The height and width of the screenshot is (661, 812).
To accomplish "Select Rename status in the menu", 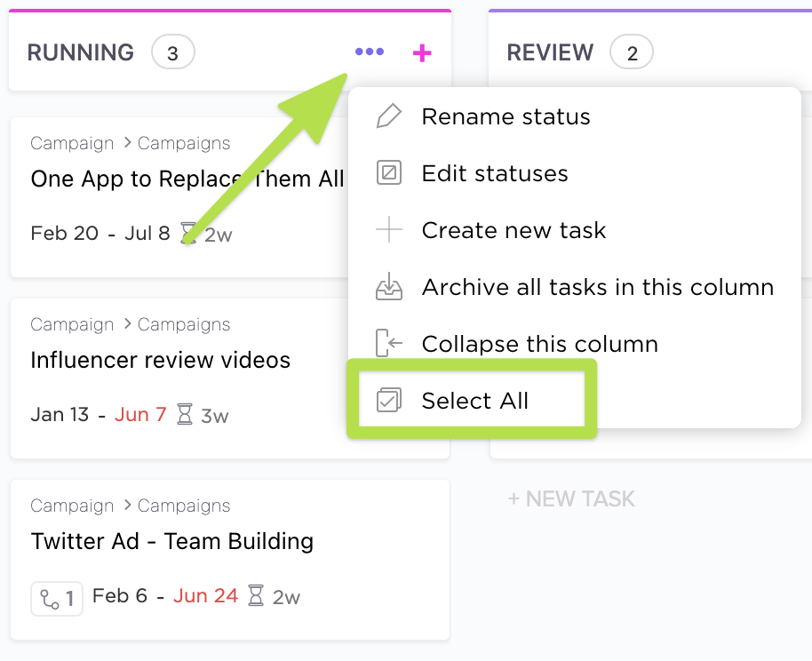I will [x=506, y=116].
